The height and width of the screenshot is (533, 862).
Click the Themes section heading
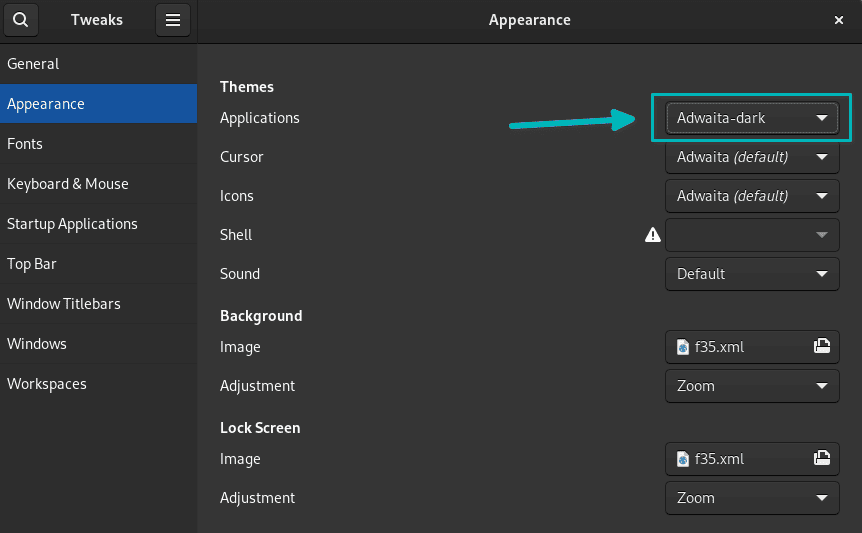click(247, 87)
